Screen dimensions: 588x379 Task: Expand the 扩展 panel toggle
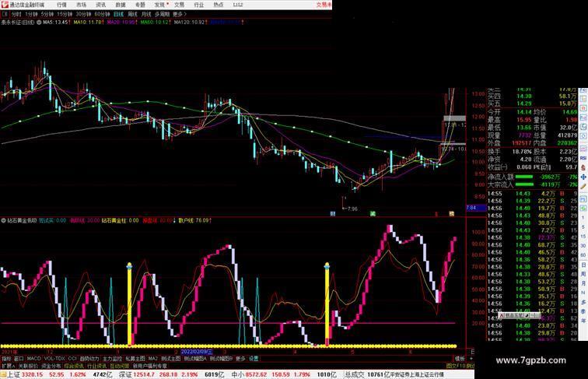coord(8,366)
